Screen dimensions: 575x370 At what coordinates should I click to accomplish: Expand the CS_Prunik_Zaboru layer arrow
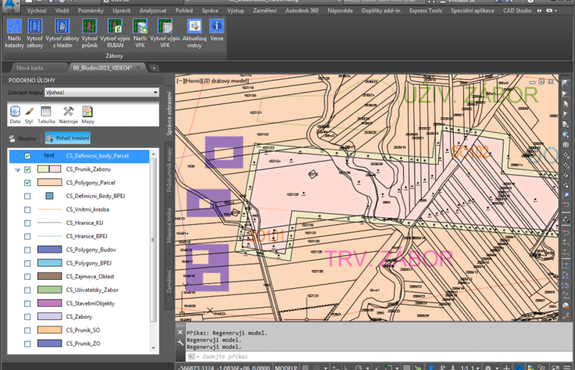click(17, 170)
